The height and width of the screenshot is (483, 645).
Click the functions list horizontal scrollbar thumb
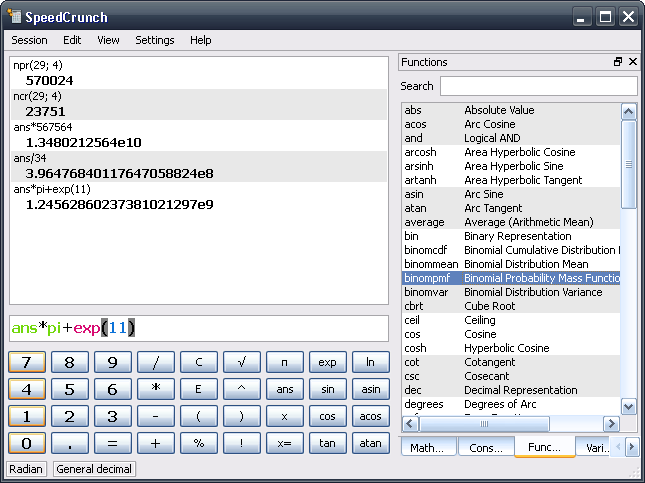tap(484, 423)
